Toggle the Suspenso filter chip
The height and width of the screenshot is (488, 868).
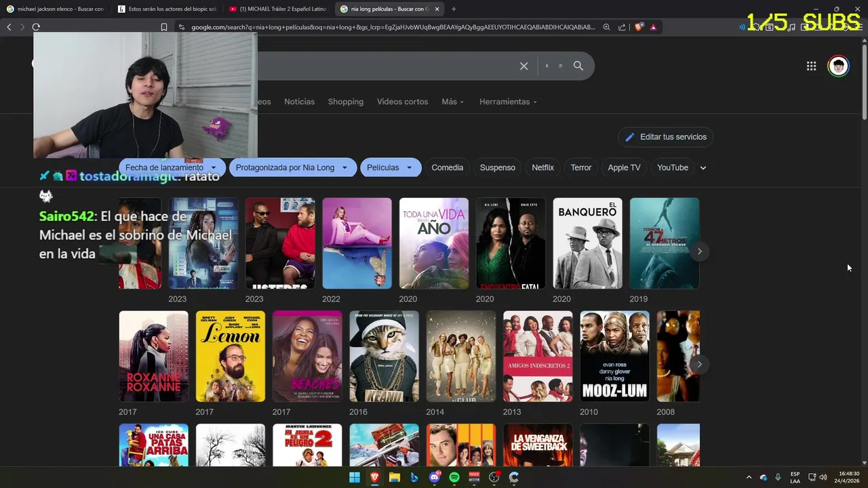498,167
